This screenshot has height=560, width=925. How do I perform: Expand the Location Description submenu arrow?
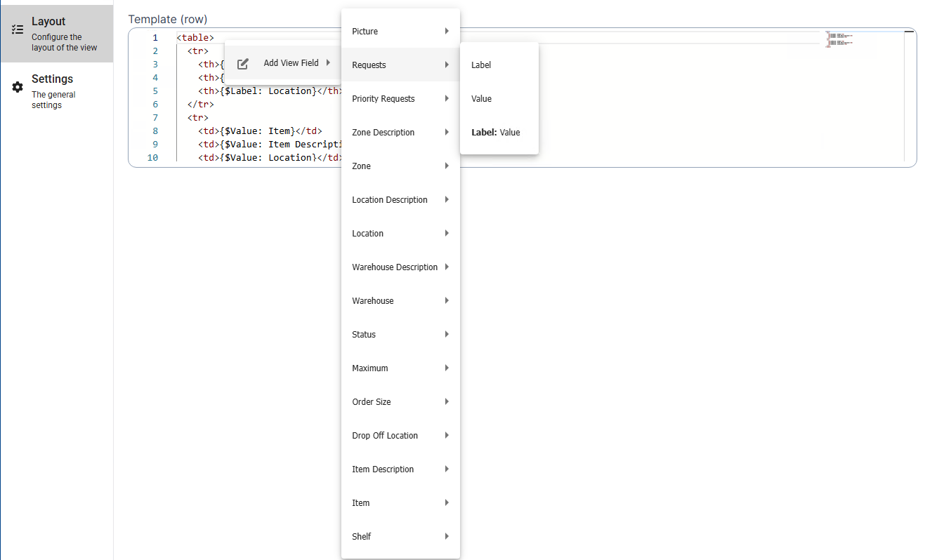[447, 199]
